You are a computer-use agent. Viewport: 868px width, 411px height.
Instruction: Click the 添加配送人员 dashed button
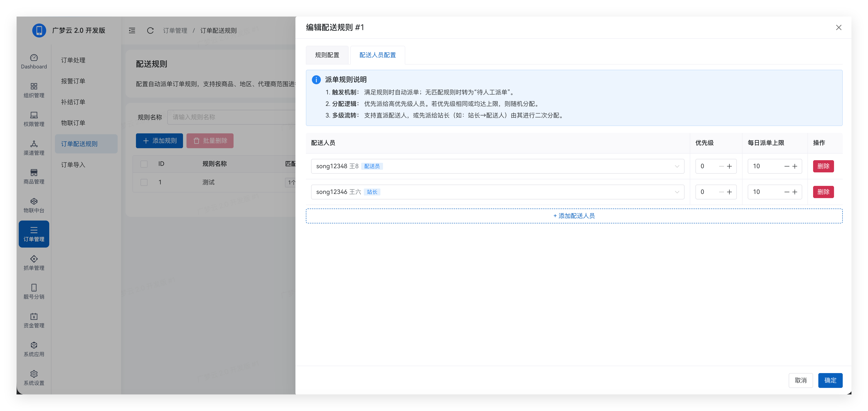pos(574,216)
